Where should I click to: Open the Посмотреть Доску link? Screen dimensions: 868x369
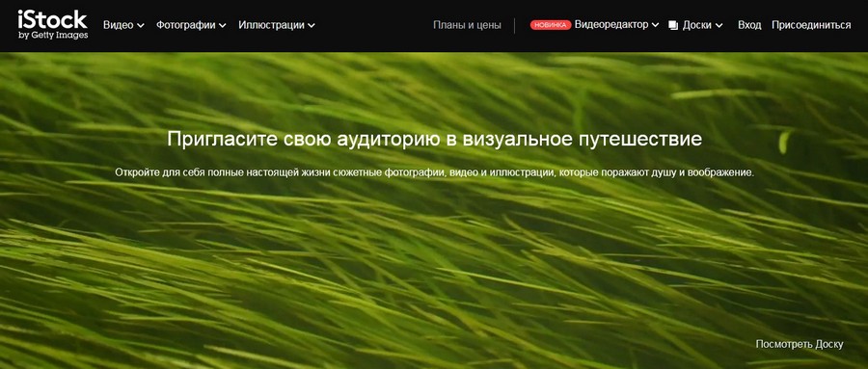(x=800, y=344)
